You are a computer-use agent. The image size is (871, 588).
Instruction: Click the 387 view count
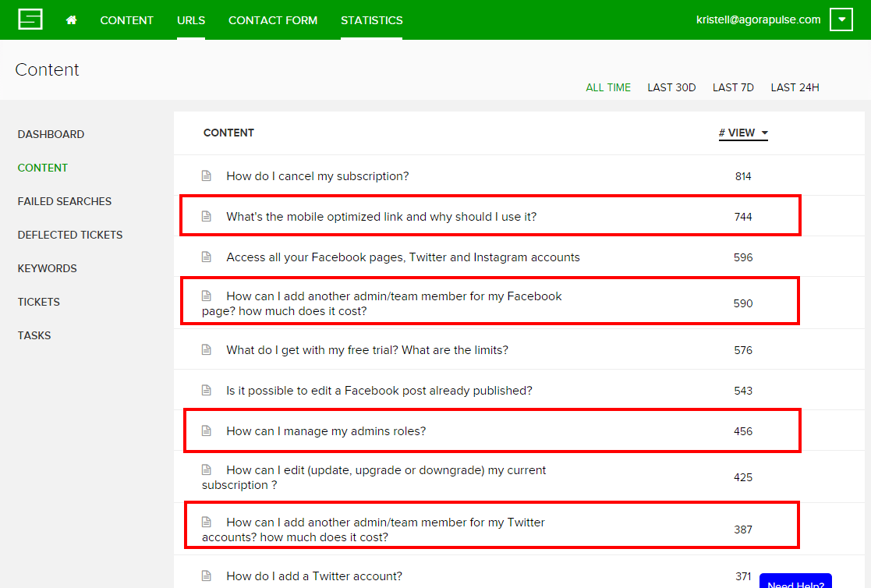click(743, 530)
